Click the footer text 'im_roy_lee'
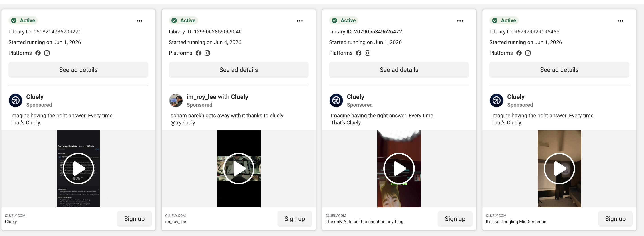Screen dimensions: 644x236 (x=175, y=222)
